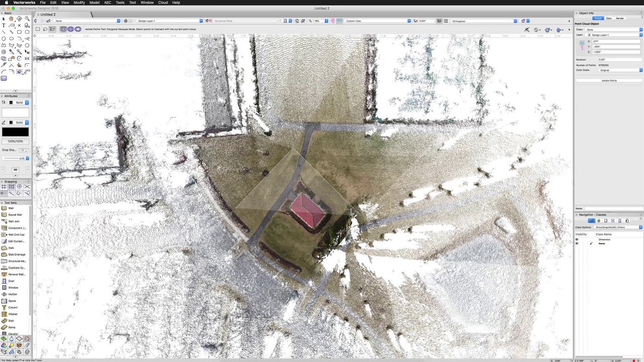Open the pen style Solid dropdown

pyautogui.click(x=19, y=122)
